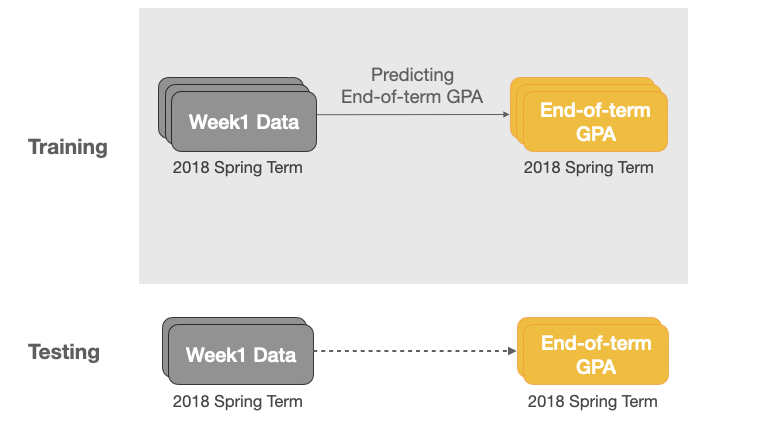778x426 pixels.
Task: Select backmost stacked card behind Training GPA box
Action: (x=580, y=81)
